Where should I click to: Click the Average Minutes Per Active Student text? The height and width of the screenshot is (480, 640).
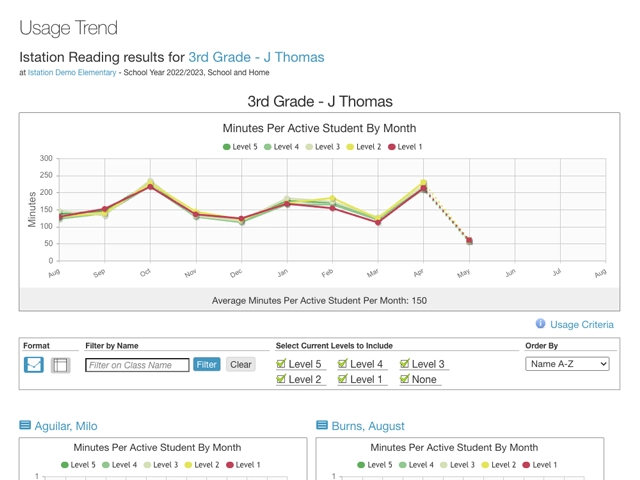(319, 301)
